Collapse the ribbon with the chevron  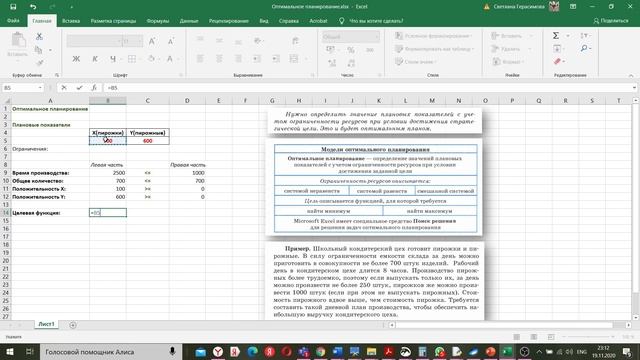631,76
